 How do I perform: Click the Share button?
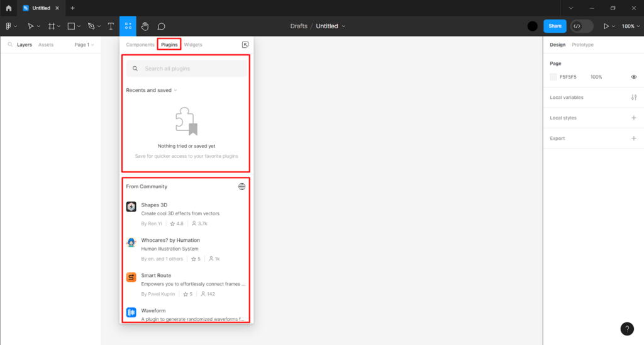point(555,26)
